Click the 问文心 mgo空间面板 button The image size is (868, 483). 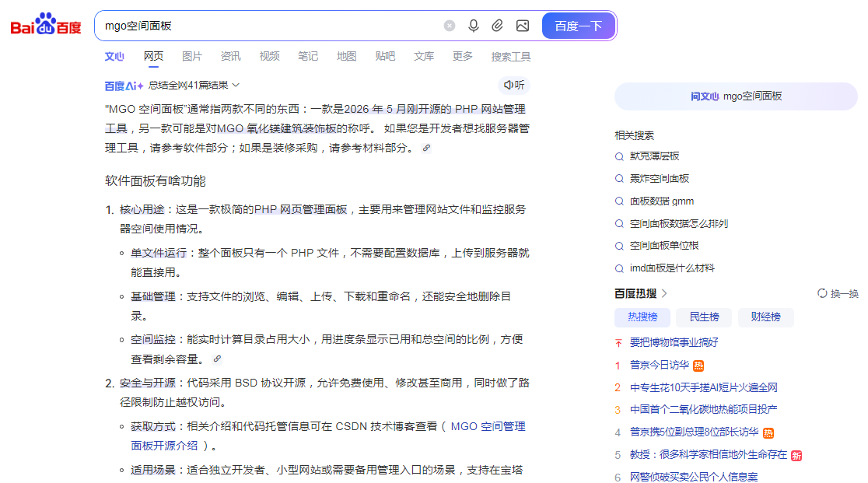(x=737, y=96)
